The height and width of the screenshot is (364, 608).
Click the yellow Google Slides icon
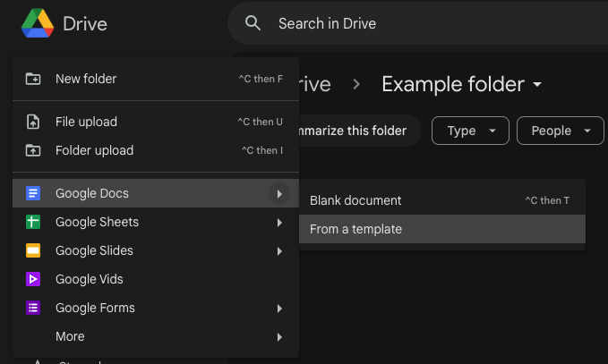[33, 250]
